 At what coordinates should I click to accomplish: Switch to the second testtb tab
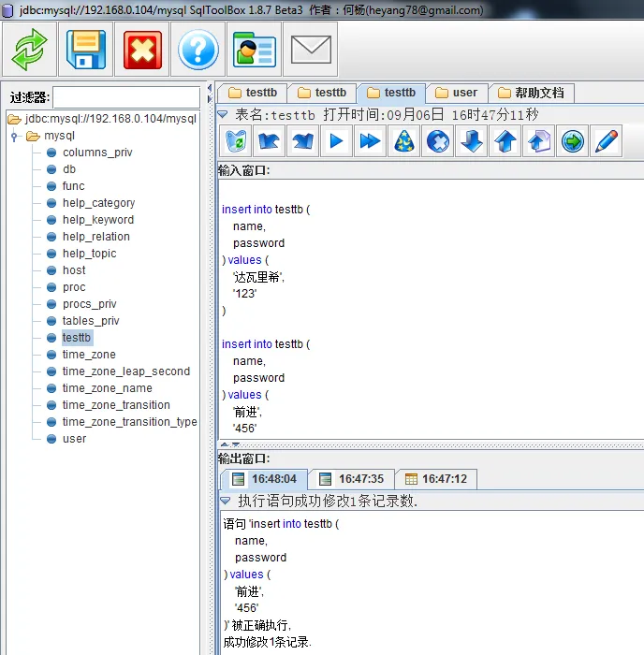(322, 93)
